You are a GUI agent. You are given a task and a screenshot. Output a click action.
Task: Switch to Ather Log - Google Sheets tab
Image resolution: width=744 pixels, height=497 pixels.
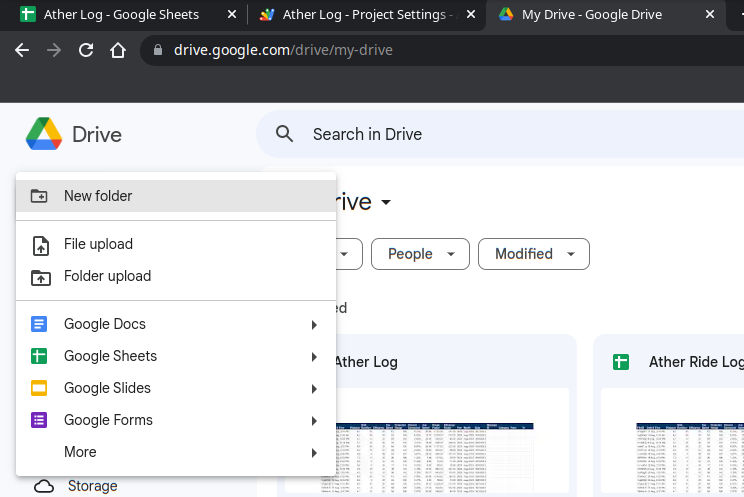(122, 15)
